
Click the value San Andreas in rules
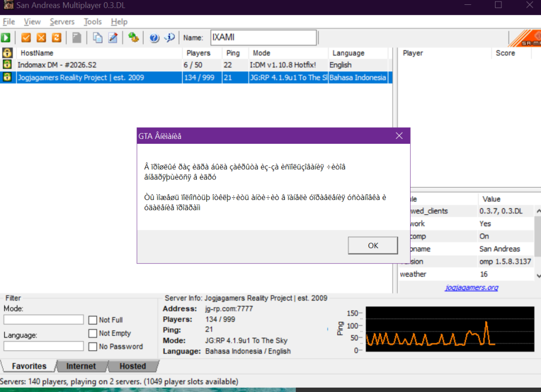click(x=499, y=249)
